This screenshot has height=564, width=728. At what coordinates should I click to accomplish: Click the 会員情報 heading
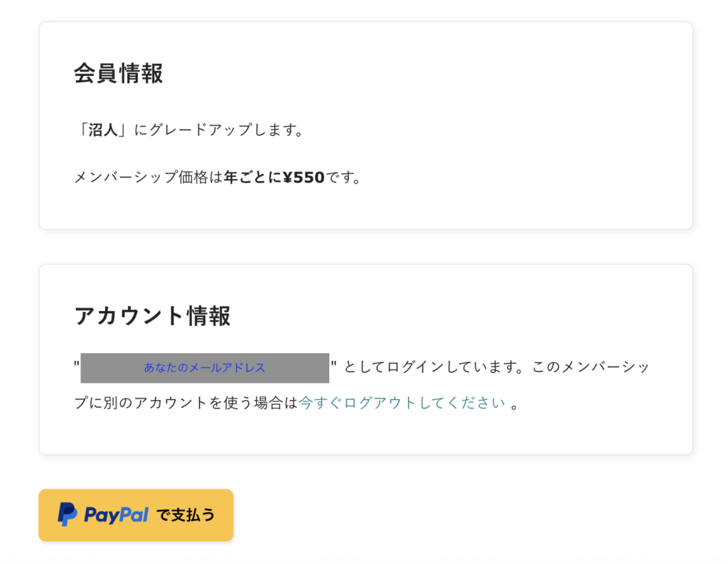(119, 73)
